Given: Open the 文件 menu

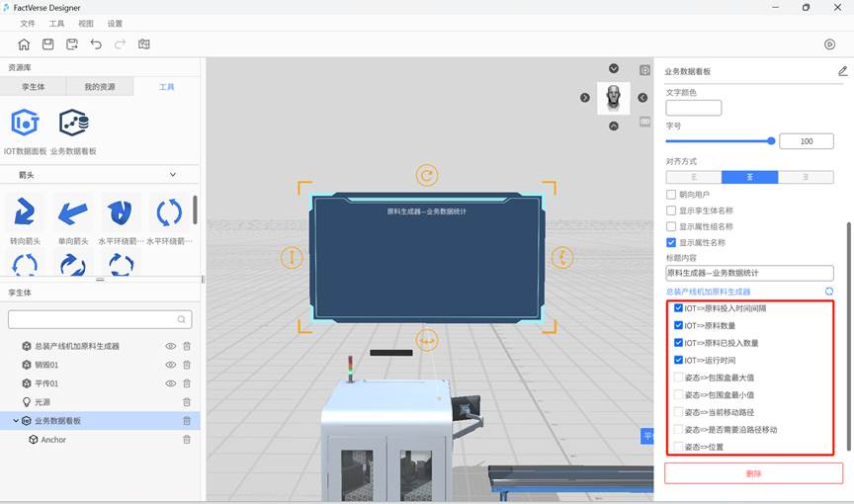Looking at the screenshot, I should (28, 23).
